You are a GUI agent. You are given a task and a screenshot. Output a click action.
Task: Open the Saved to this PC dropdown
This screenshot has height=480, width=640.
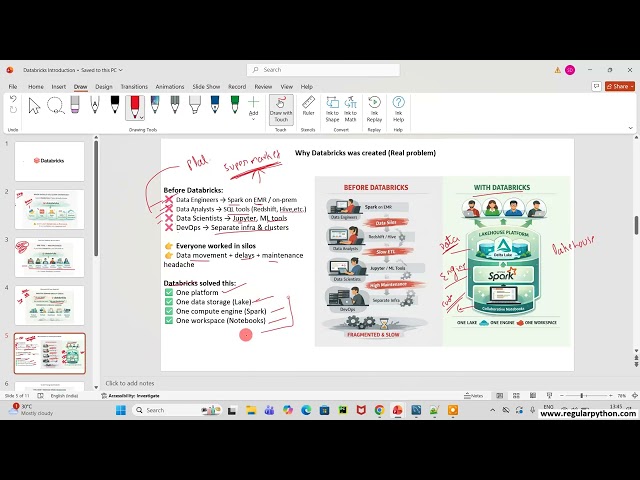pyautogui.click(x=101, y=70)
